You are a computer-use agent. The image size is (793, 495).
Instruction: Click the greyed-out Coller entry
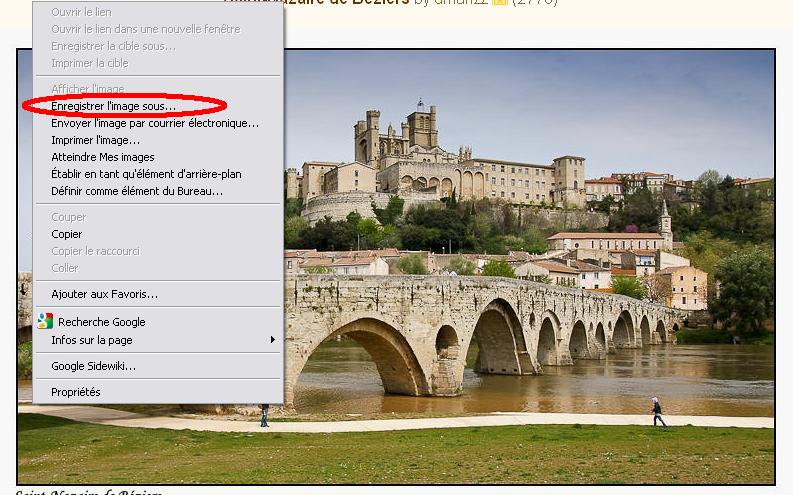pos(64,268)
